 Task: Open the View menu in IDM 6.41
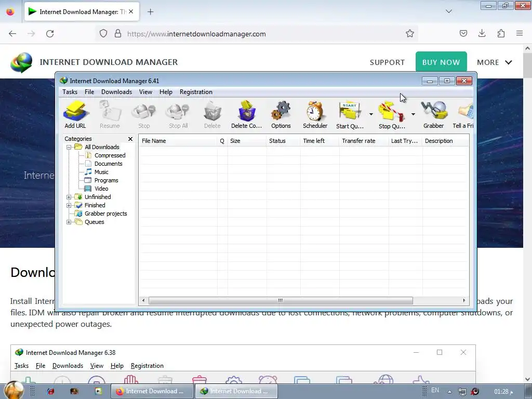point(145,92)
